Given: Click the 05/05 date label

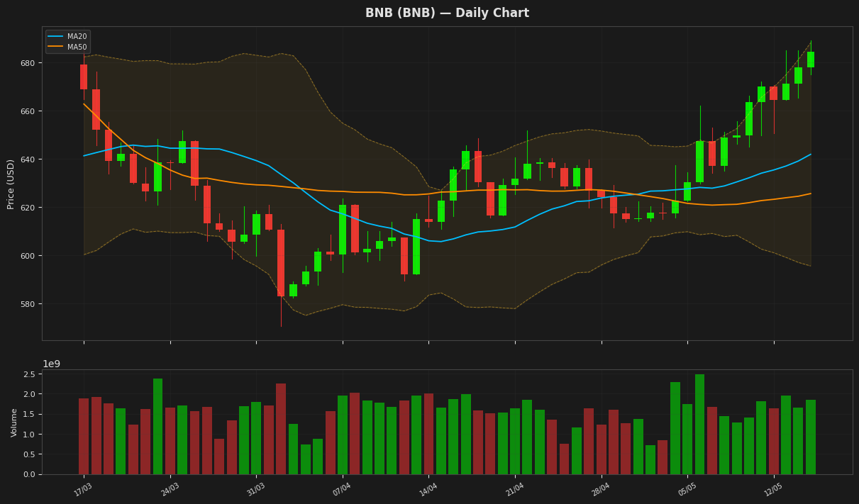Looking at the screenshot, I should [687, 489].
